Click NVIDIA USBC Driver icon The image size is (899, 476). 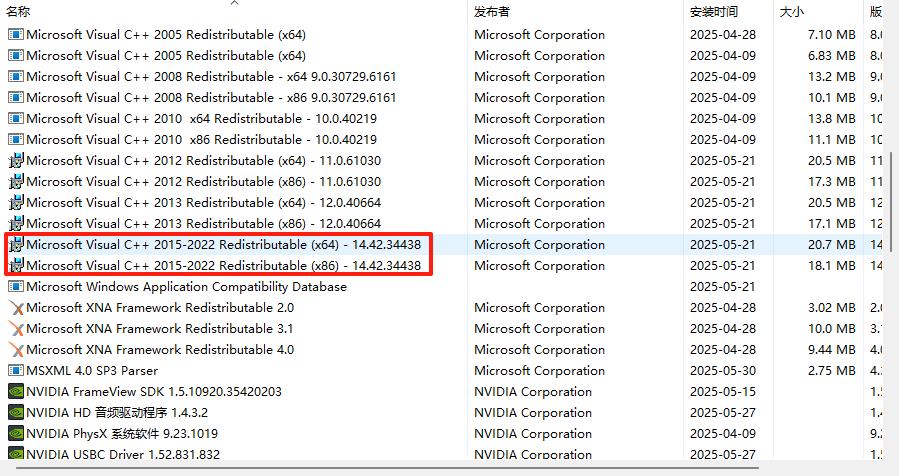[x=16, y=454]
